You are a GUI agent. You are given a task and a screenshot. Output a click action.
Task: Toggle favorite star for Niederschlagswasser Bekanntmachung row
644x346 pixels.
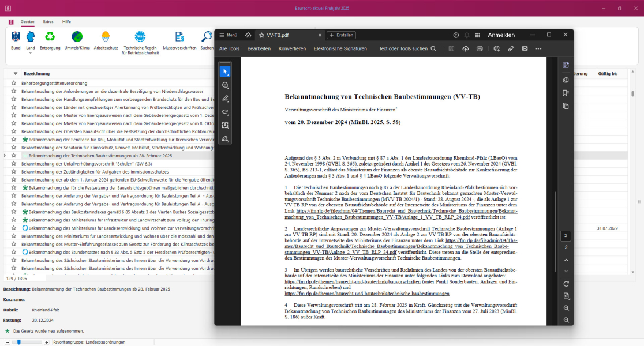(13, 91)
